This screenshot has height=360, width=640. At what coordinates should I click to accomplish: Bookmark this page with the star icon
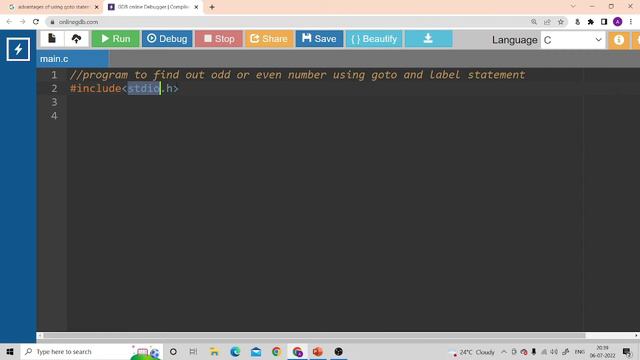pyautogui.click(x=561, y=22)
